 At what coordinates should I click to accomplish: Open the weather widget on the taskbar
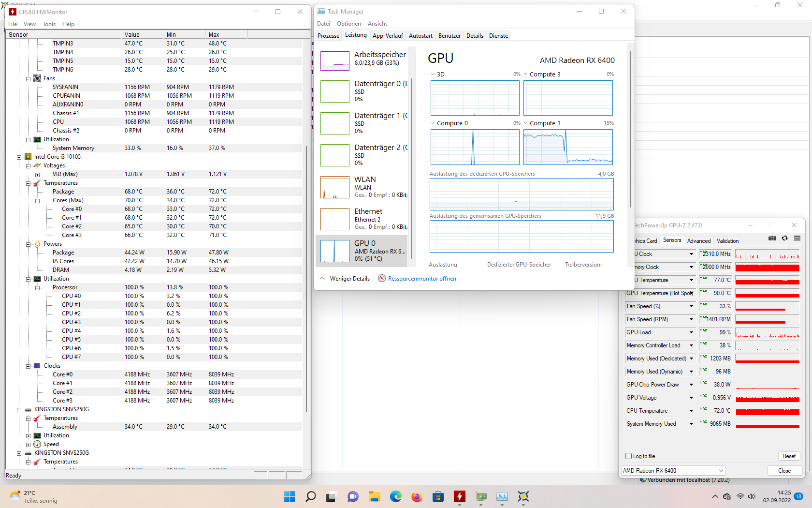(33, 497)
